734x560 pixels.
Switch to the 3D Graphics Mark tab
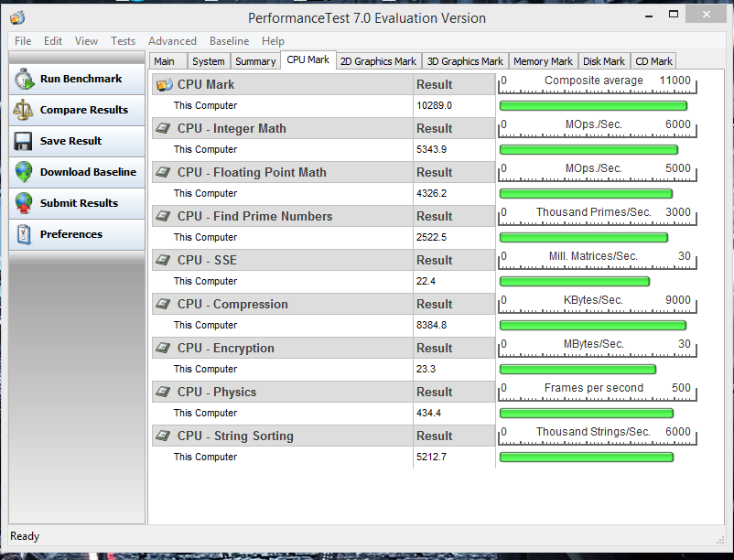[x=465, y=61]
